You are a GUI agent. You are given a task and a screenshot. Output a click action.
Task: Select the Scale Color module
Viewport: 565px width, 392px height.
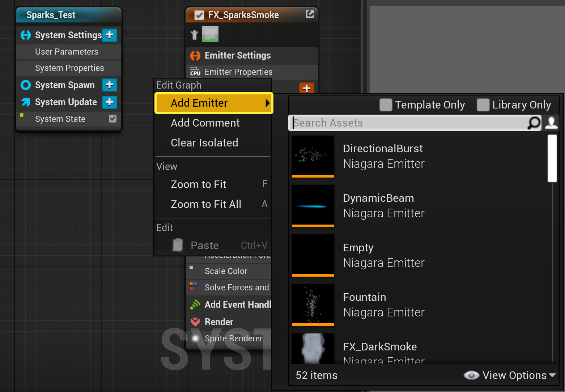[229, 271]
